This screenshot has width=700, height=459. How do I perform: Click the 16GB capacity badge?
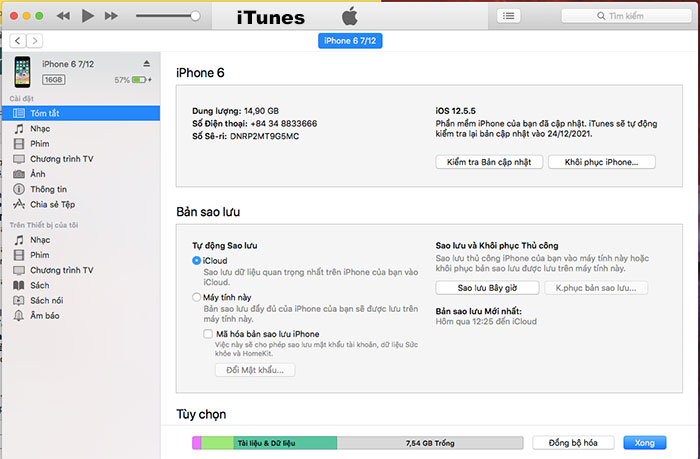(x=54, y=79)
